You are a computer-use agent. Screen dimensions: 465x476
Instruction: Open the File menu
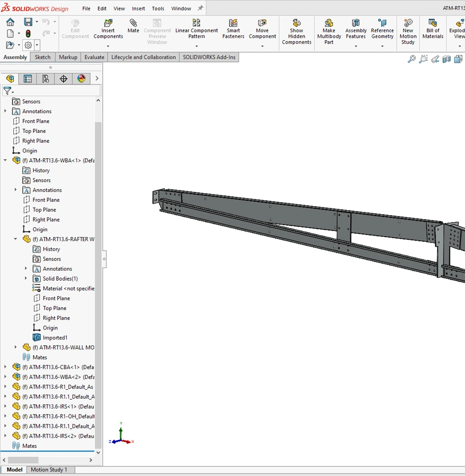(x=86, y=8)
